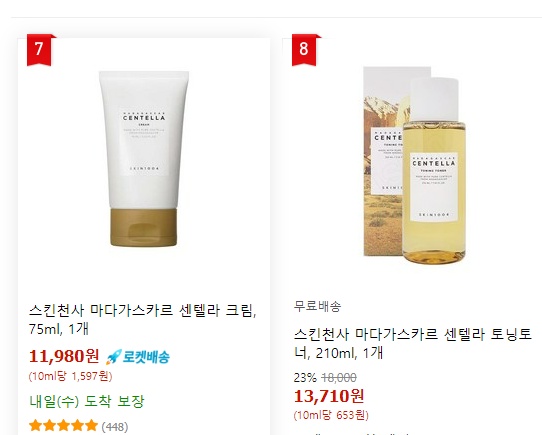Click the struck-through 18,000 original price
The height and width of the screenshot is (435, 542).
[x=339, y=378]
